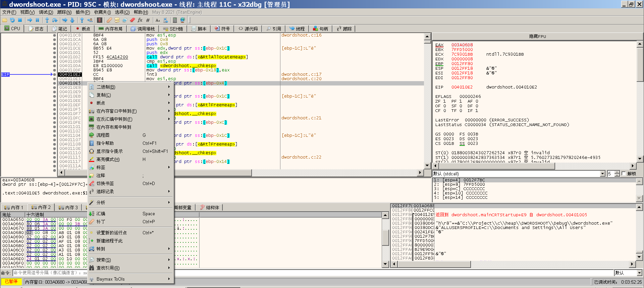This screenshot has width=644, height=288.
Task: Switch to the 内存 2 dump tab
Action: coord(41,208)
